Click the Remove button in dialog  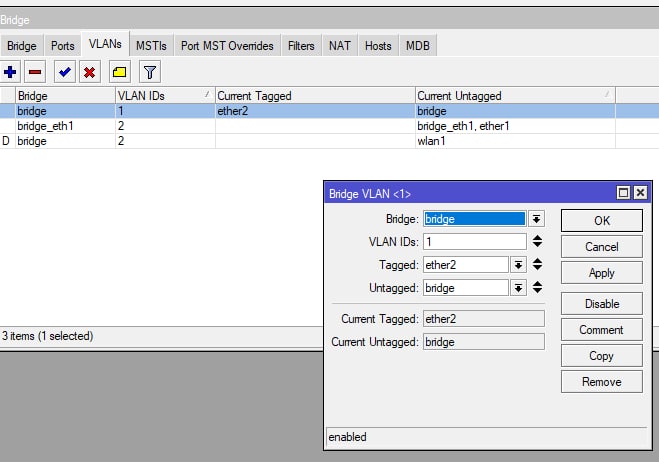[601, 382]
